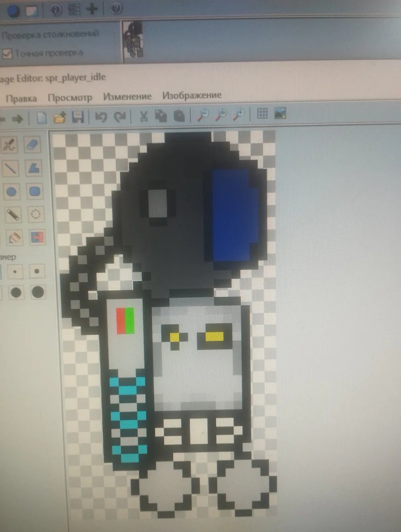This screenshot has width=401, height=532.
Task: Show the image preview icon
Action: click(280, 113)
